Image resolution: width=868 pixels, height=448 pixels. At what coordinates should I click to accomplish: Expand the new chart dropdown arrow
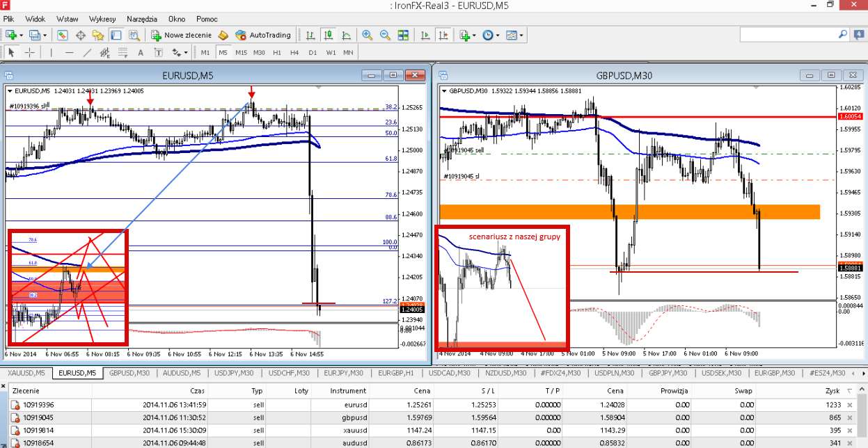tap(21, 35)
